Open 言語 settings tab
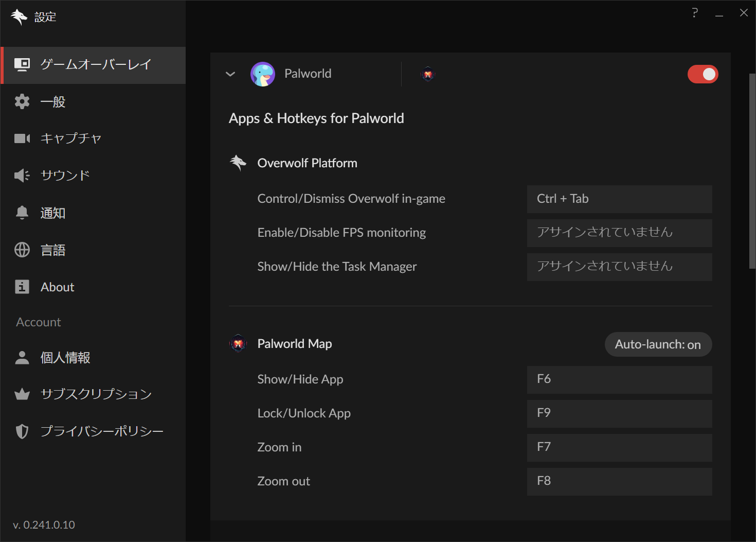 click(93, 250)
